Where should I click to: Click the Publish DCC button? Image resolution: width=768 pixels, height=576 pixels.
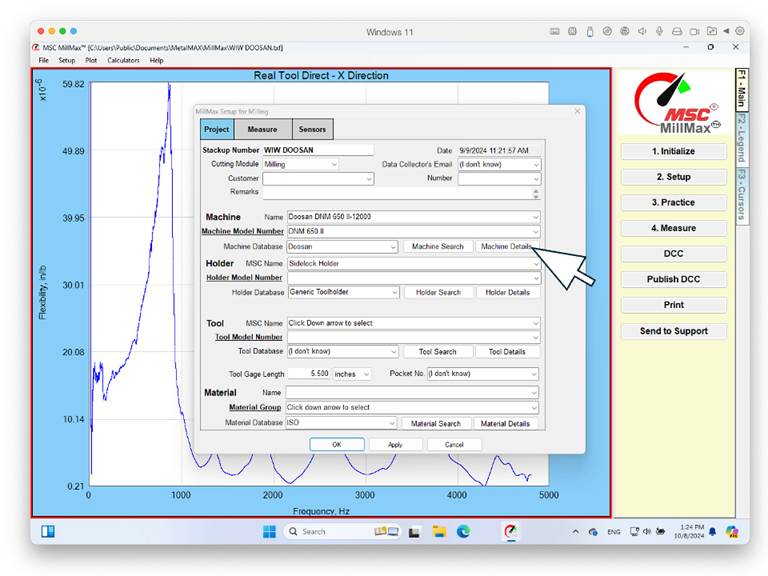coord(673,279)
